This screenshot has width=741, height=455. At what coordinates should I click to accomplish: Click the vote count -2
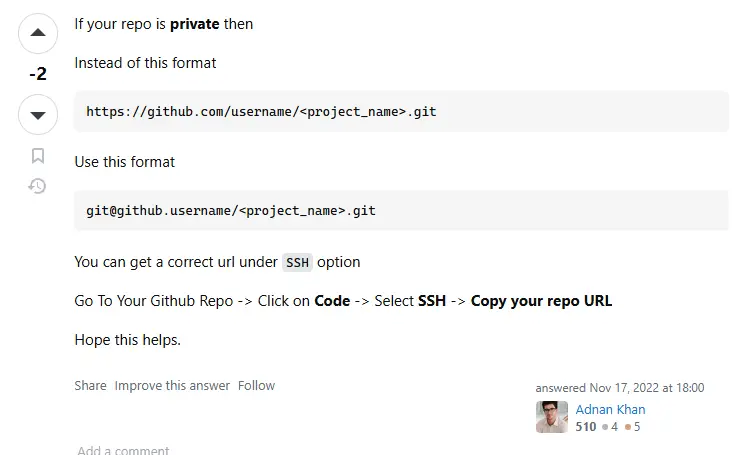tap(38, 74)
